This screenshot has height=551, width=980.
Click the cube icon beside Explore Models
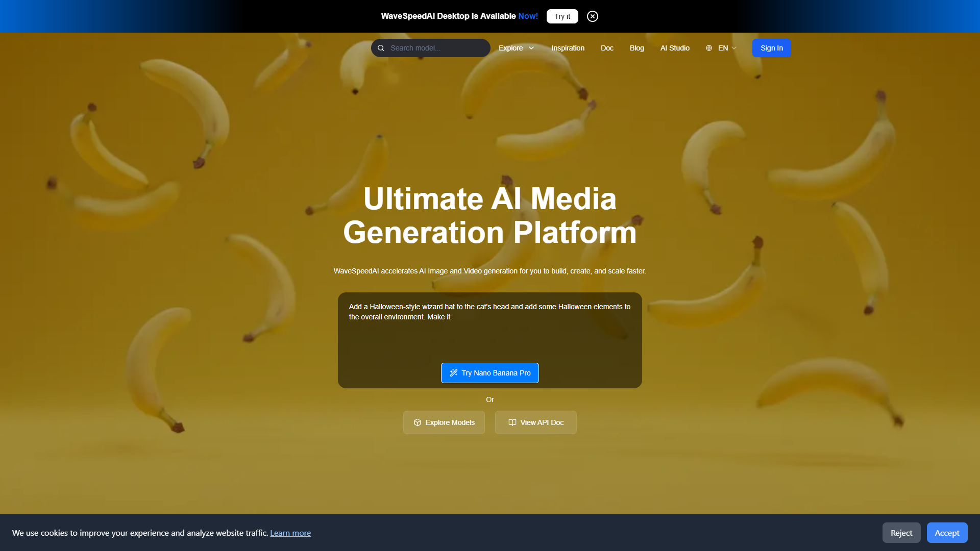[418, 422]
